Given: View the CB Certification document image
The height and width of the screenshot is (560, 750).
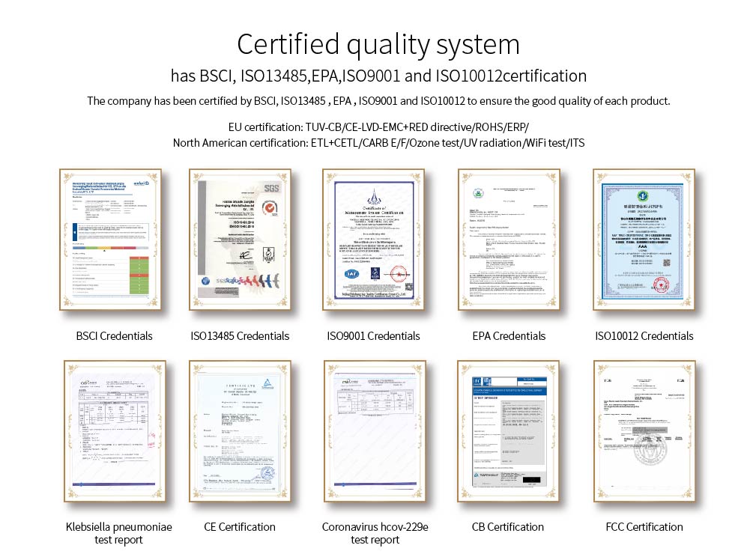Looking at the screenshot, I should (509, 431).
